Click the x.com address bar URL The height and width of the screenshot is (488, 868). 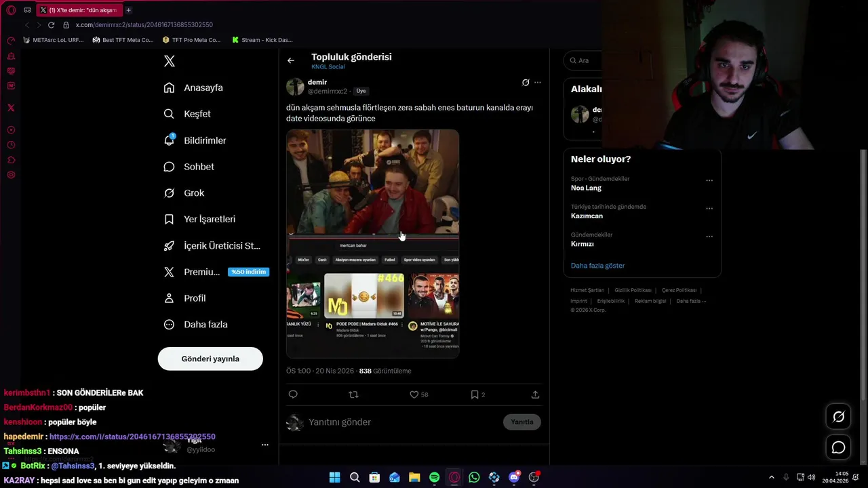coord(144,24)
